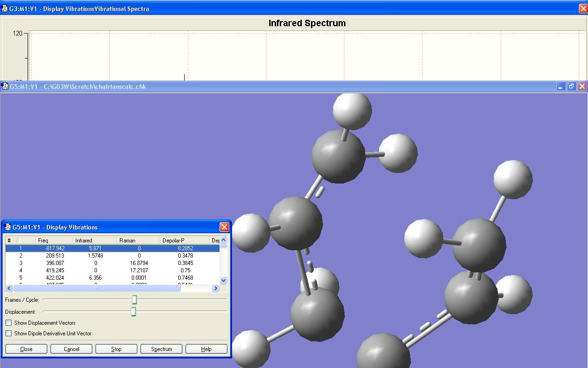Close the Vibrational Spectra window
588x368 pixels.
point(582,9)
